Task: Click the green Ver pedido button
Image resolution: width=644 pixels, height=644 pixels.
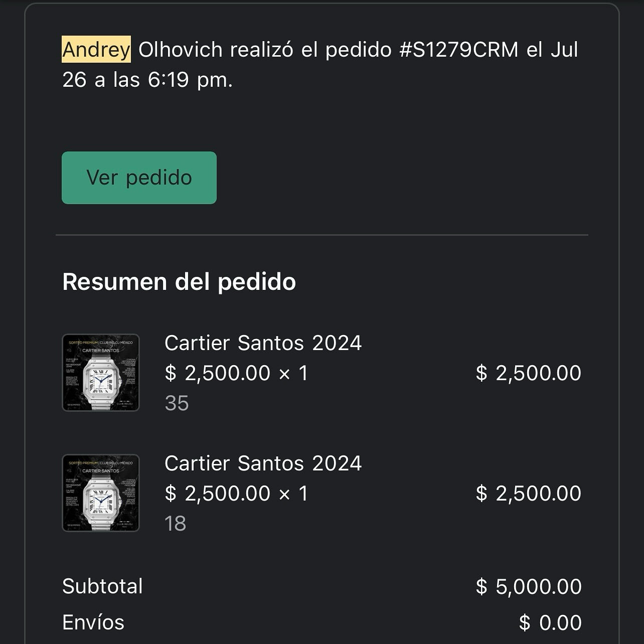Action: pyautogui.click(x=139, y=178)
